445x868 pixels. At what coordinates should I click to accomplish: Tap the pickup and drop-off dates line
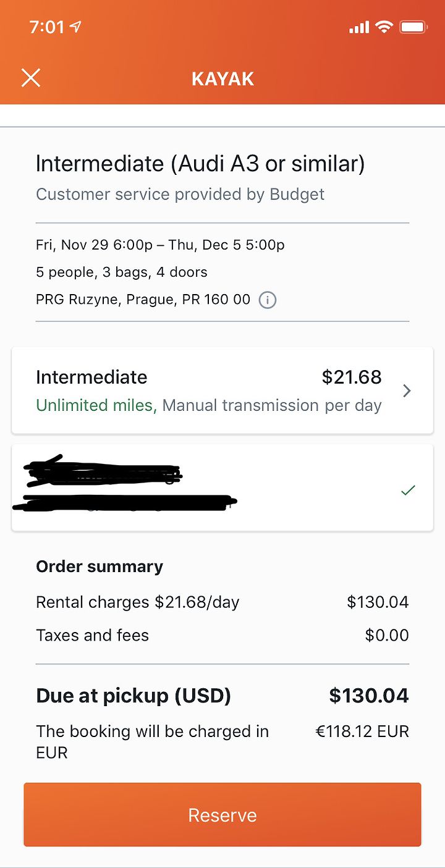(x=160, y=245)
